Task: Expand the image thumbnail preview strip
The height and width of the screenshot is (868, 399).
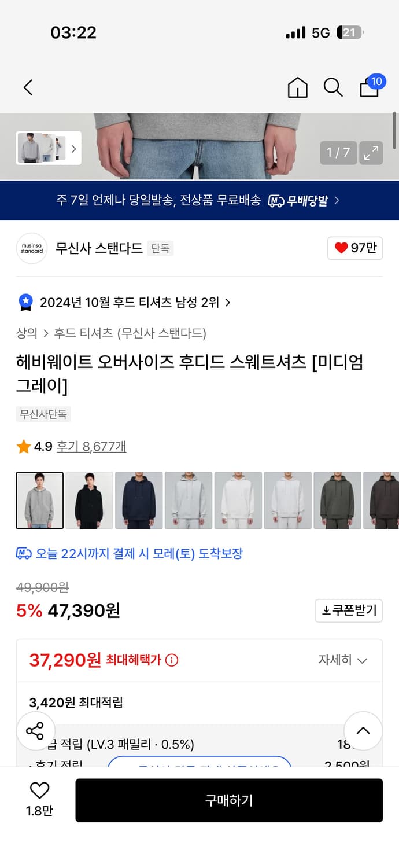Action: 49,148
